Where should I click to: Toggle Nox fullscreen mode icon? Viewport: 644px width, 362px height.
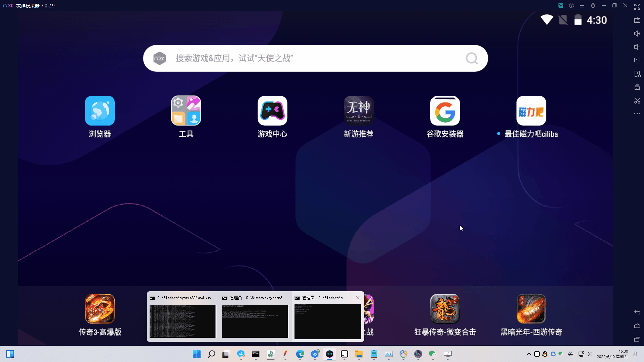coord(637,7)
